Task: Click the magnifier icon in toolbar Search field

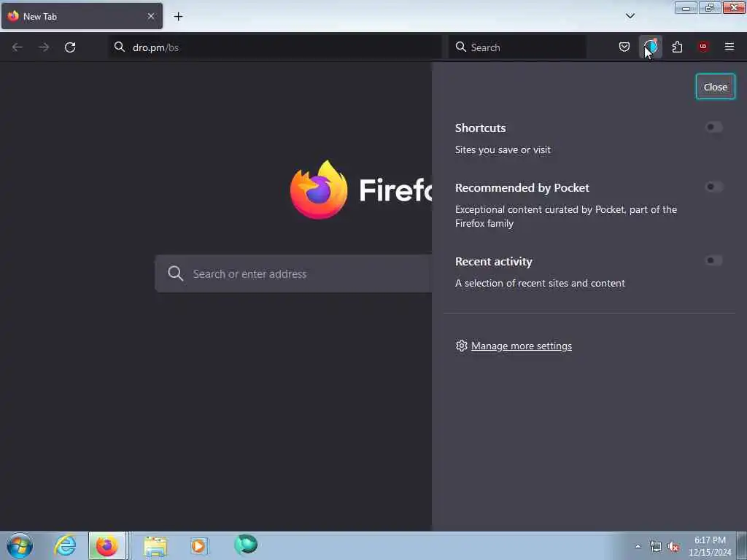Action: [x=461, y=47]
